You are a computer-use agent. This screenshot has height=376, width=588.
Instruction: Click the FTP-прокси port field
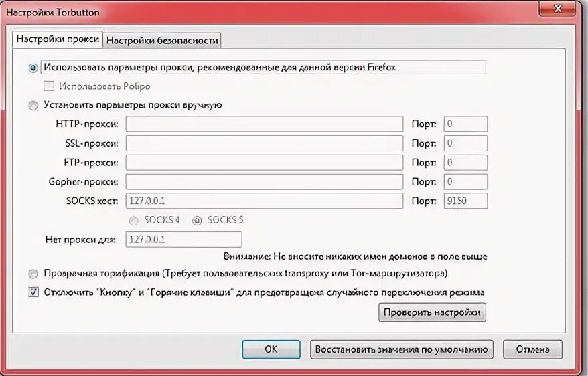465,163
